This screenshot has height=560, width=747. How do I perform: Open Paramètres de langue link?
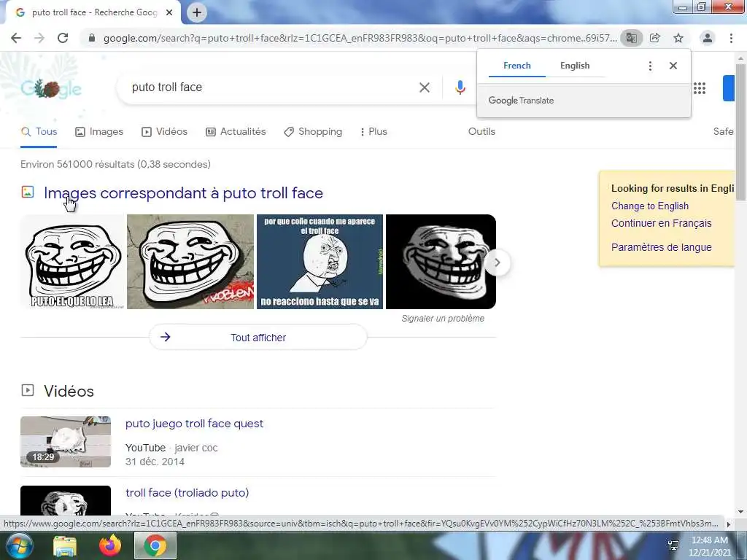(661, 248)
